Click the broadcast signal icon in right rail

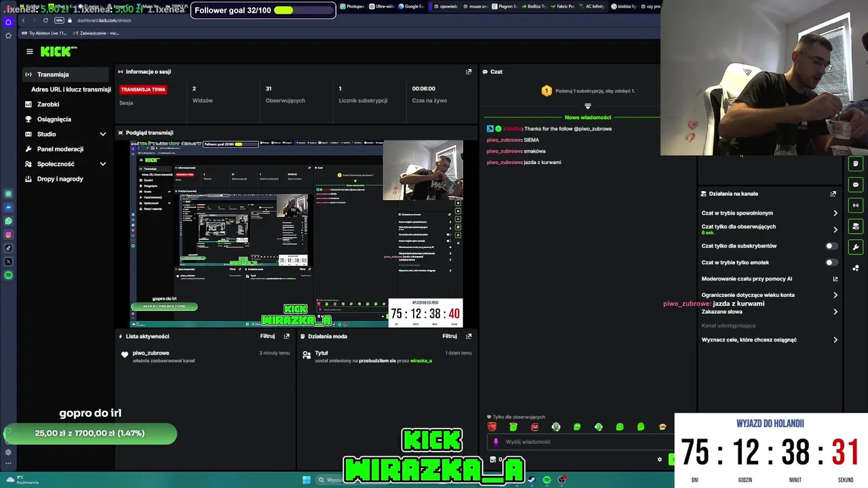tap(856, 205)
